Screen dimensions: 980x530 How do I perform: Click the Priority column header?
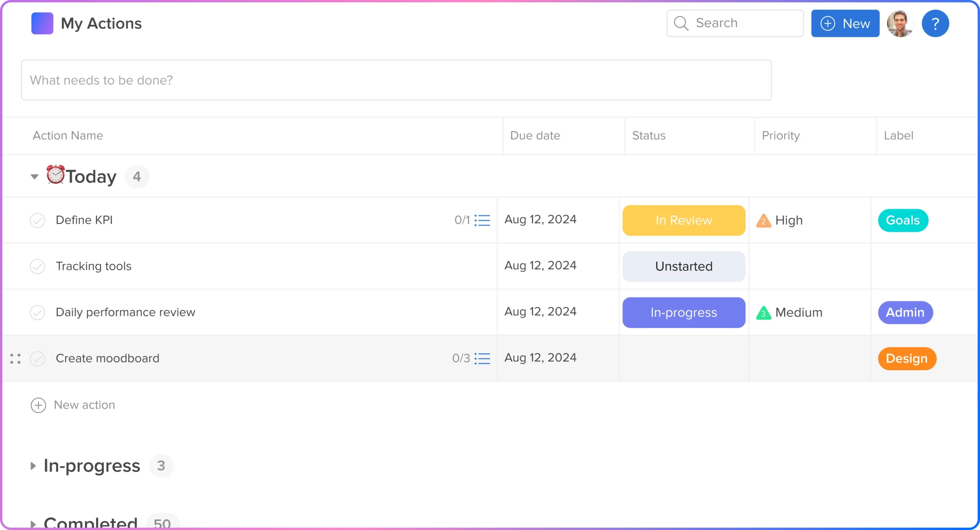781,135
